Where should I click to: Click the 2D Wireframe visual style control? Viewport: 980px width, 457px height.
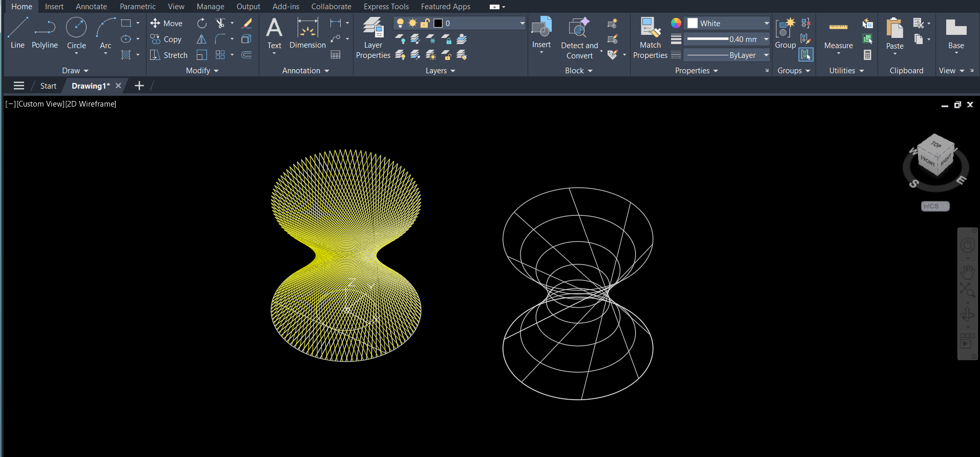coord(91,104)
